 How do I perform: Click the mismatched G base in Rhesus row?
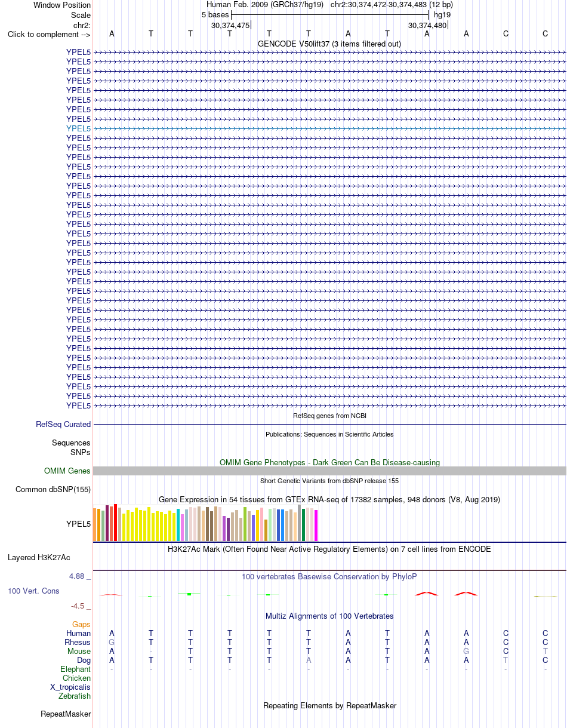[112, 643]
